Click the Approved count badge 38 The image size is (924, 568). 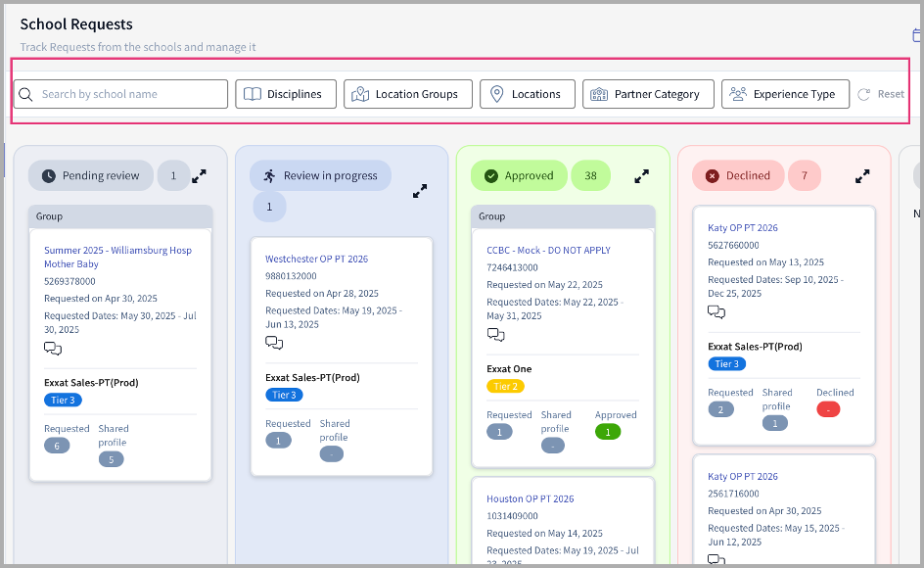pos(590,175)
